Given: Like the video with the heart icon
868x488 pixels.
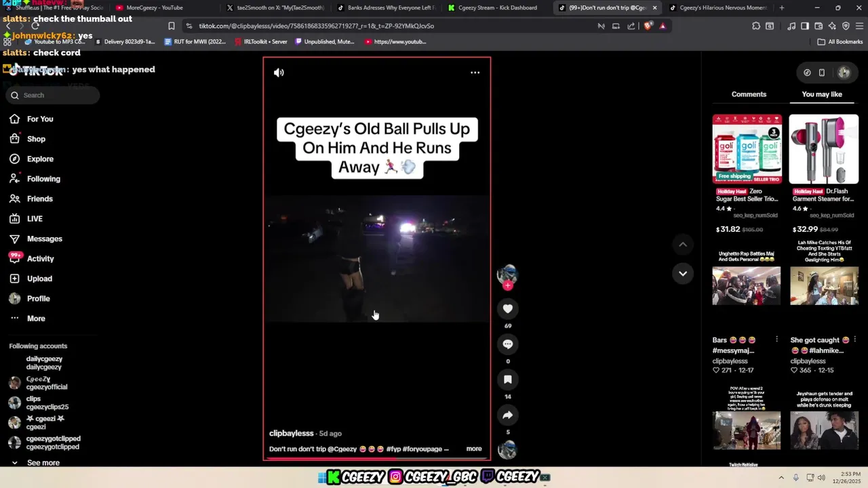Looking at the screenshot, I should [x=507, y=309].
